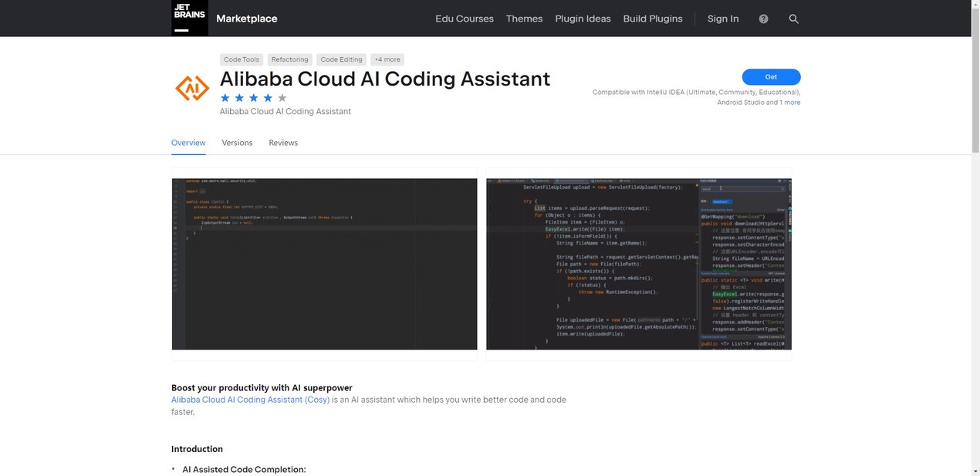Click the 'Code Tools' tag
Image resolution: width=980 pixels, height=476 pixels.
click(241, 59)
